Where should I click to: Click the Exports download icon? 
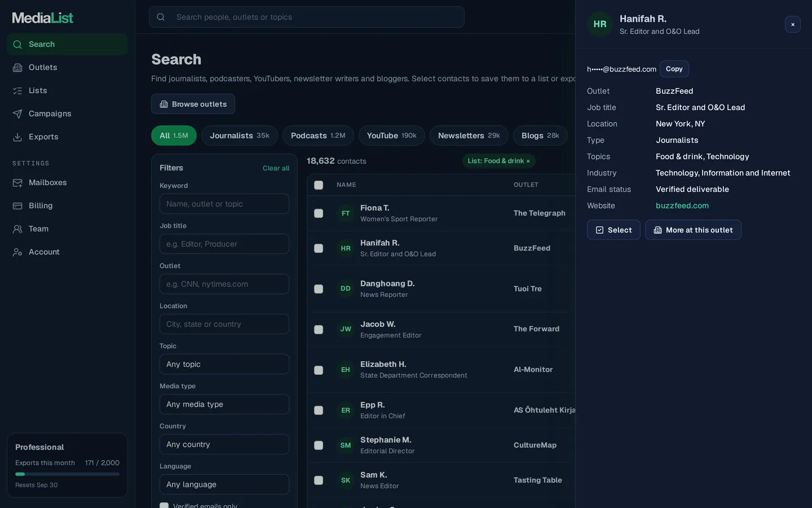pos(17,137)
